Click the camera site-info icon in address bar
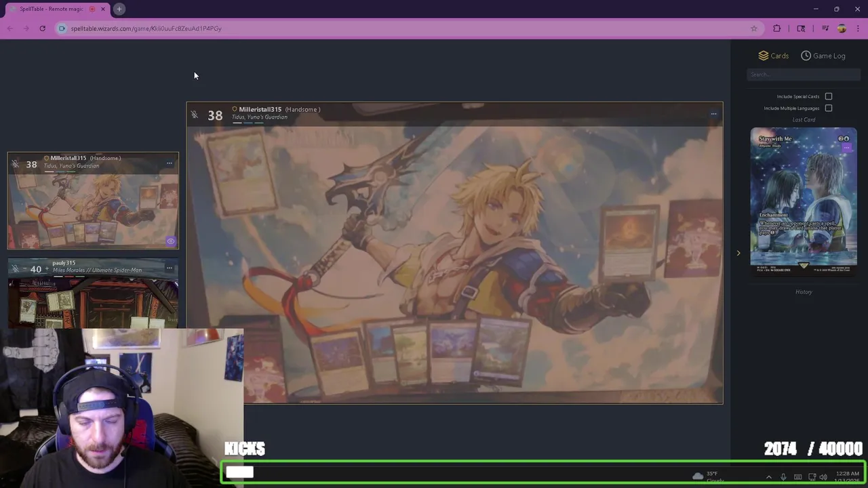 (62, 28)
